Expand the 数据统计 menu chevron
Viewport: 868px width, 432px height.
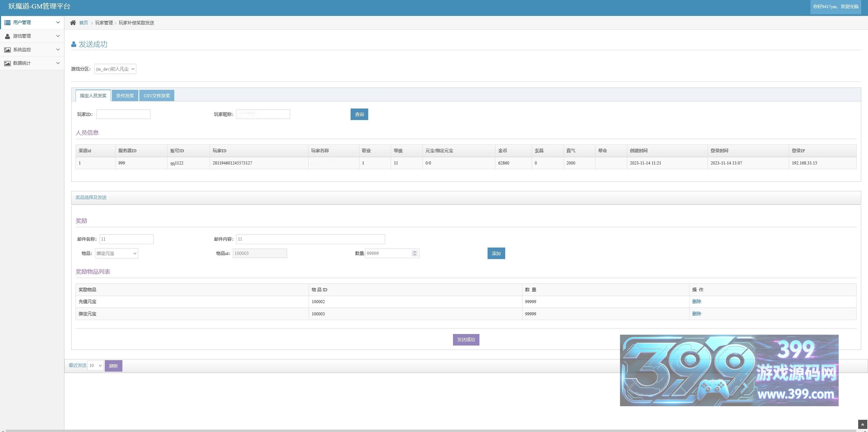click(x=58, y=63)
